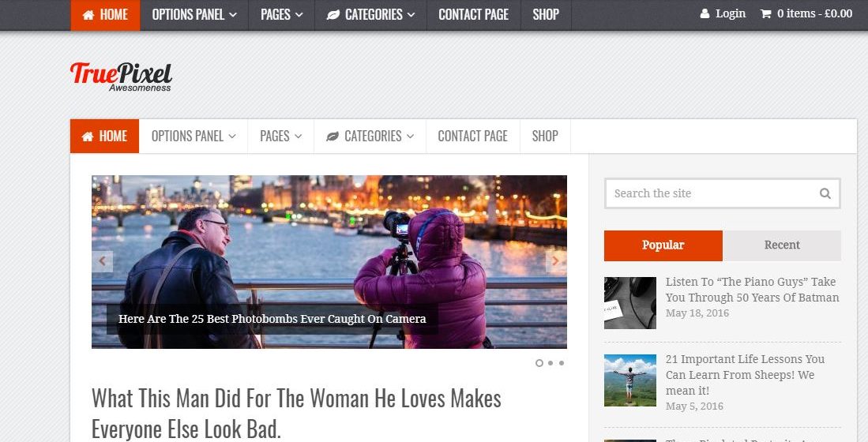Open the headphones thumbnail for Piano Guys post
Viewport: 868px width, 442px height.
[630, 303]
